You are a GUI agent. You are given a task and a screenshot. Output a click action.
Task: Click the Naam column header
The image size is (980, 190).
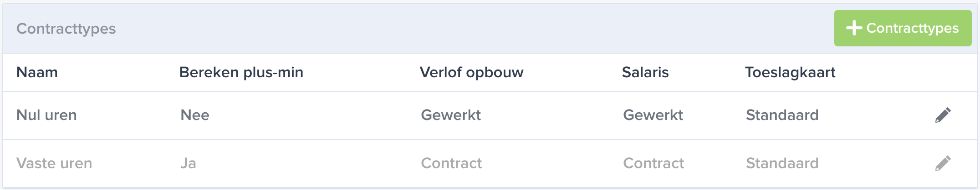click(37, 72)
